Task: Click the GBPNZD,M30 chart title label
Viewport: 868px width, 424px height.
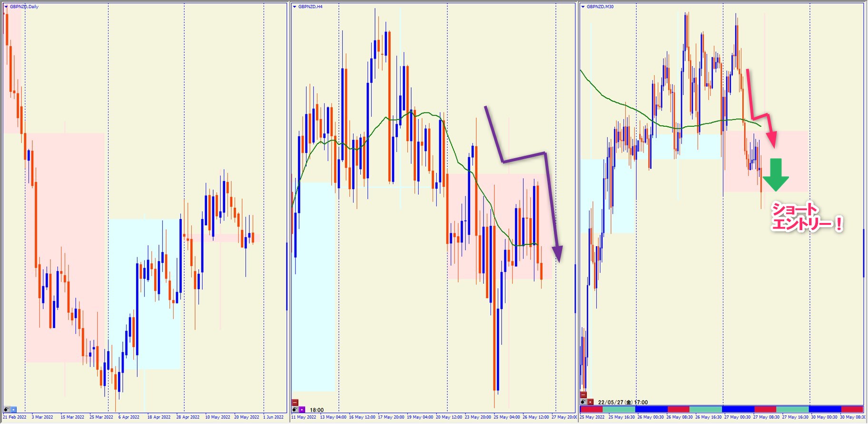Action: [x=600, y=7]
